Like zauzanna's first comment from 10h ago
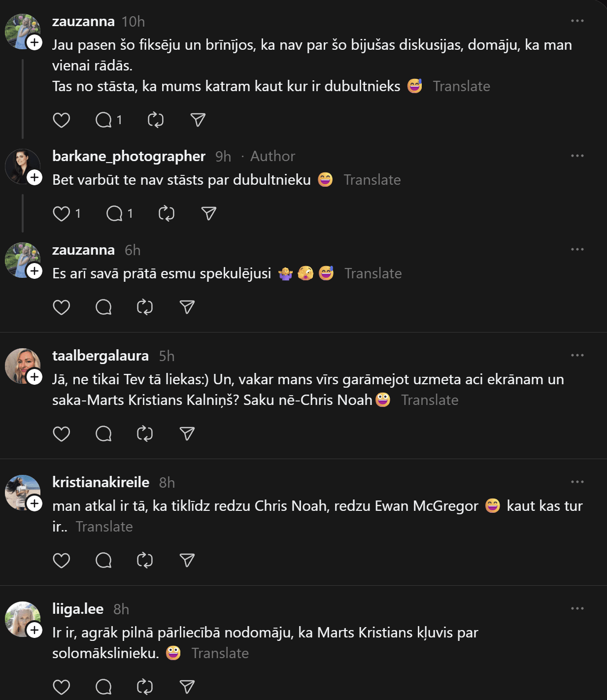The height and width of the screenshot is (700, 607). pyautogui.click(x=62, y=120)
